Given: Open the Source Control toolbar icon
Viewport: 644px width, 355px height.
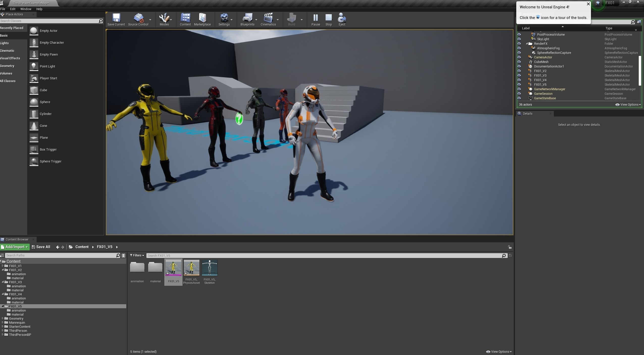Looking at the screenshot, I should point(138,19).
